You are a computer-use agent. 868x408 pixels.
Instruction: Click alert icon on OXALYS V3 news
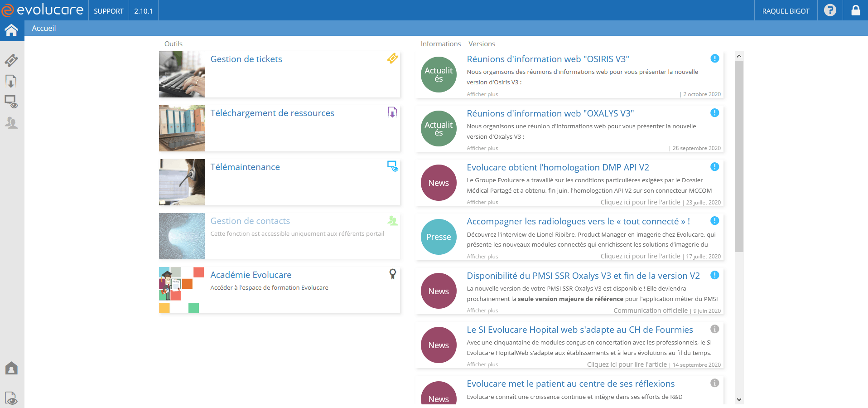pos(715,113)
